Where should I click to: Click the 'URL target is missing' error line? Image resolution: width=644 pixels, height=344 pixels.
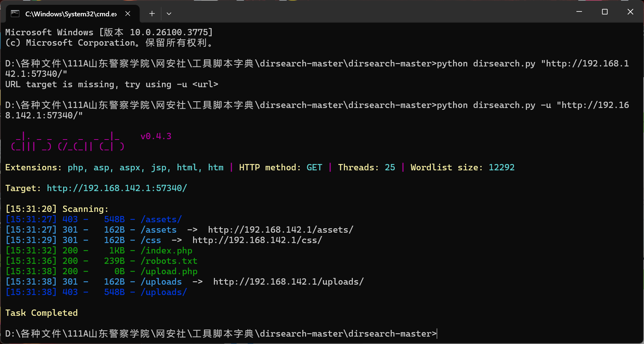pyautogui.click(x=112, y=84)
